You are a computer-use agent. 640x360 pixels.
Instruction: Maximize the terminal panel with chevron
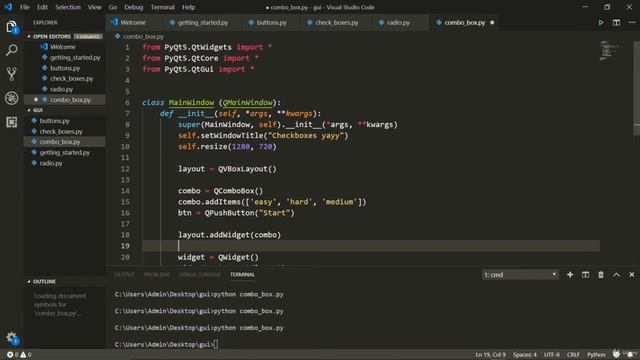click(616, 275)
